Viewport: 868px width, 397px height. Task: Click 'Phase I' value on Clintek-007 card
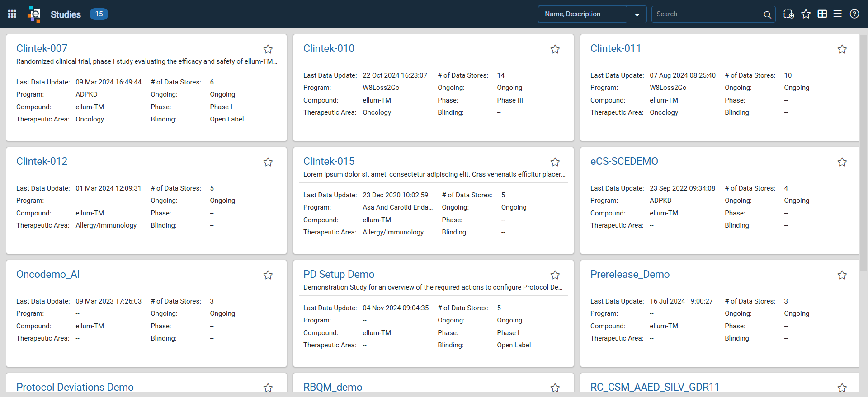click(221, 107)
